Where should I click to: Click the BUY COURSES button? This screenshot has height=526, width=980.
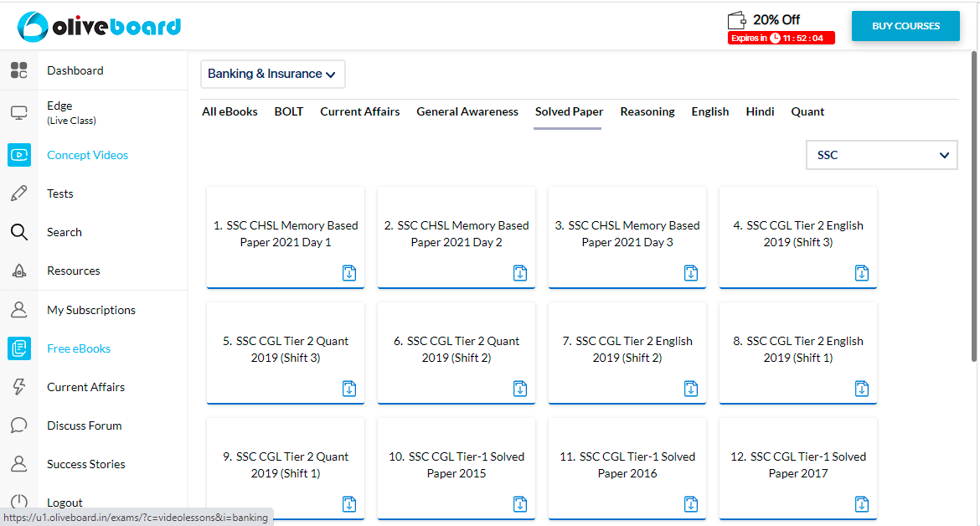(905, 26)
